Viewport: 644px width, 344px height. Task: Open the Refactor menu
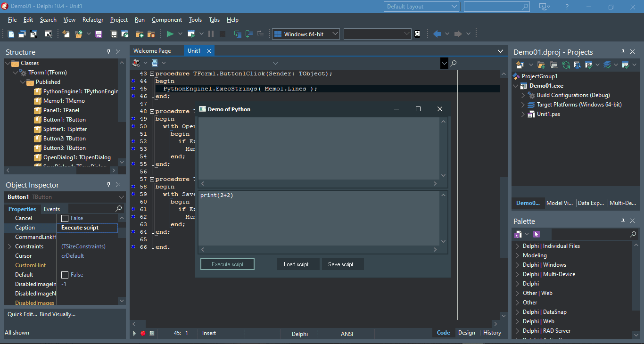92,19
